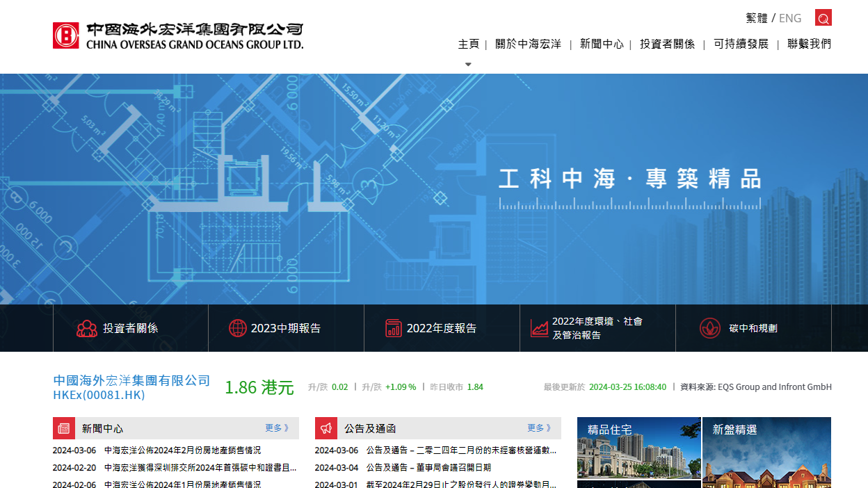Open the 關於中海宏洋 menu
The image size is (868, 488).
pos(528,43)
